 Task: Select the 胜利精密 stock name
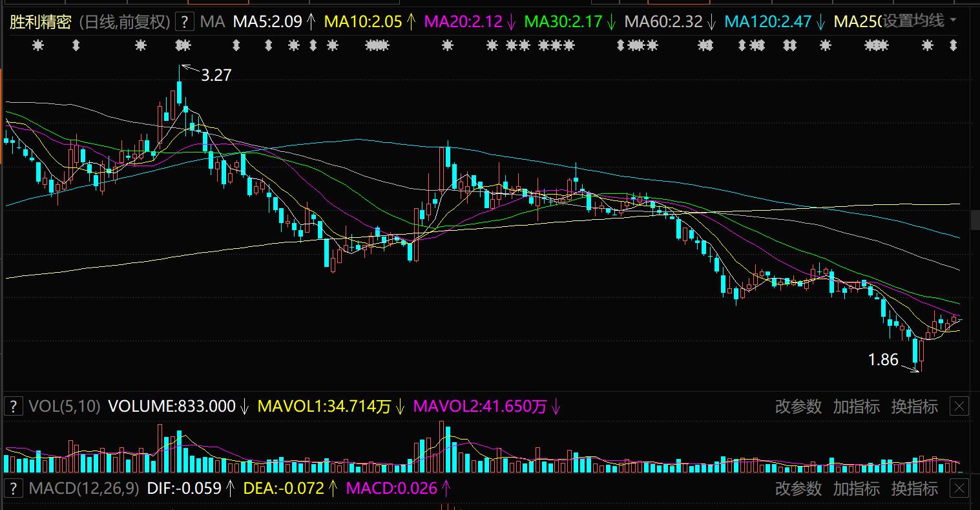40,22
